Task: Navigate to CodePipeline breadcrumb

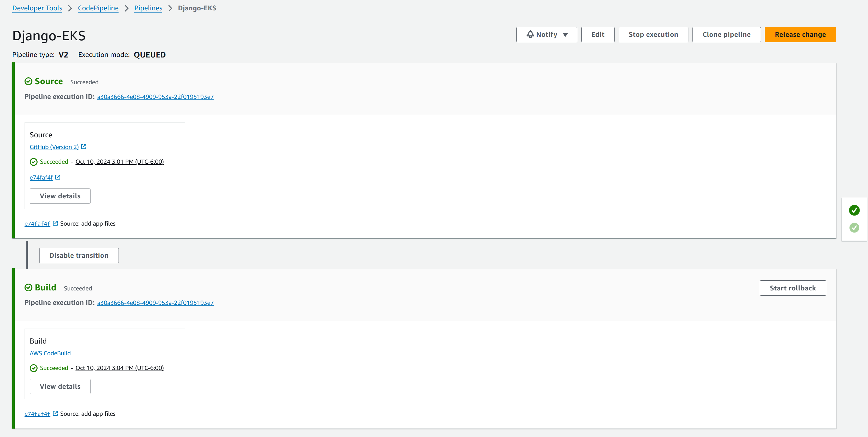Action: 98,8
